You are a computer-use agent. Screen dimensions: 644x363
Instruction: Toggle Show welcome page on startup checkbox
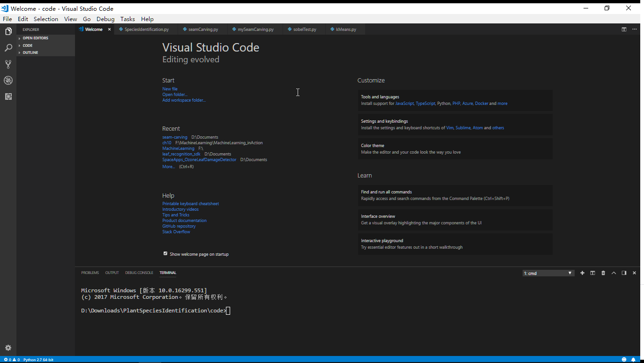pyautogui.click(x=165, y=253)
